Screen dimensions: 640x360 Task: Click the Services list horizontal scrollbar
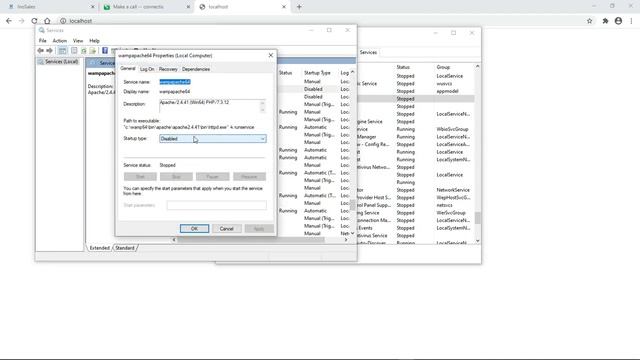pyautogui.click(x=251, y=240)
